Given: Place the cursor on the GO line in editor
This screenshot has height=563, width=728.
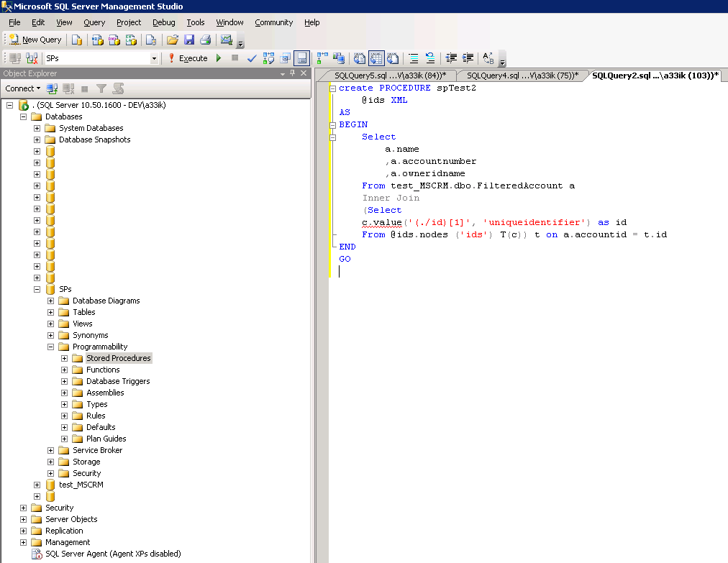Looking at the screenshot, I should [345, 260].
